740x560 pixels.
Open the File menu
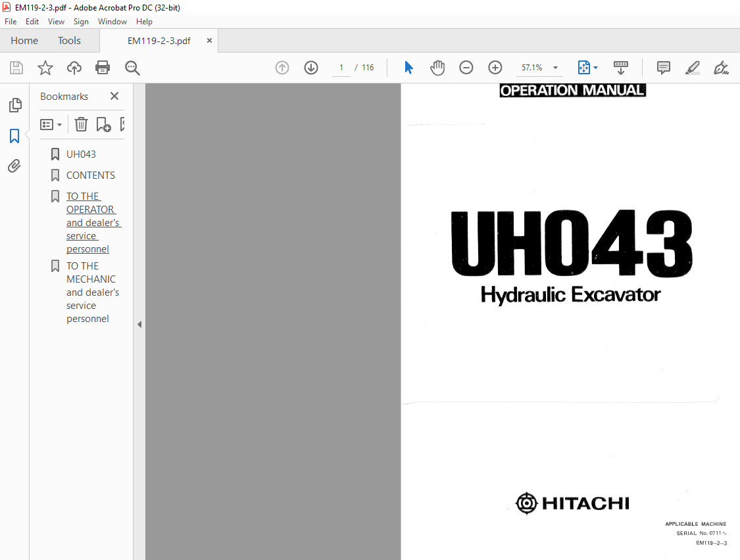coord(11,22)
